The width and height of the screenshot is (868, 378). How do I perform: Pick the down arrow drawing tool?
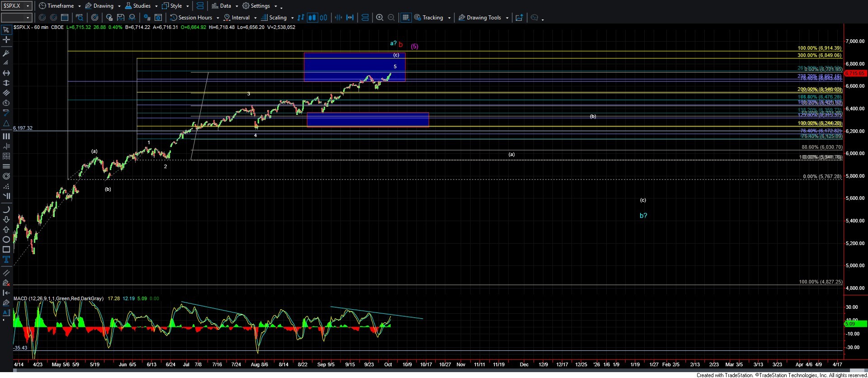(x=6, y=220)
